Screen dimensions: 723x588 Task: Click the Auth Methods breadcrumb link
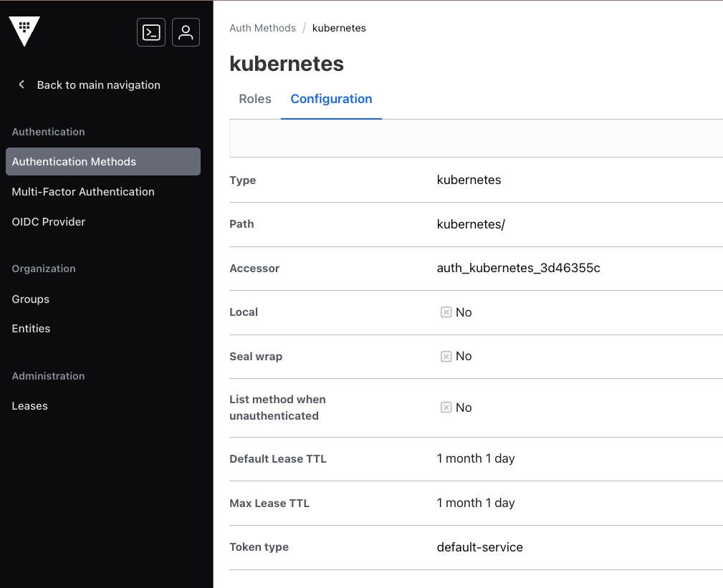pyautogui.click(x=262, y=28)
